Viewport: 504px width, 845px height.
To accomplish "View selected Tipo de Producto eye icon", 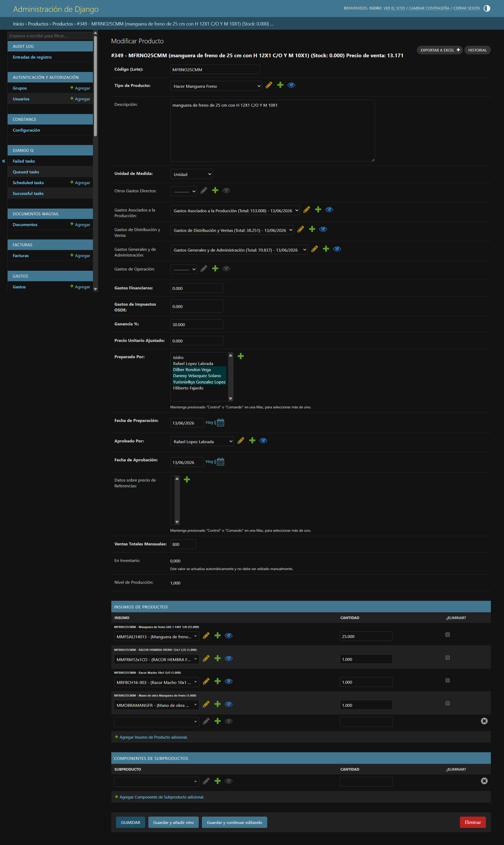I will click(291, 85).
